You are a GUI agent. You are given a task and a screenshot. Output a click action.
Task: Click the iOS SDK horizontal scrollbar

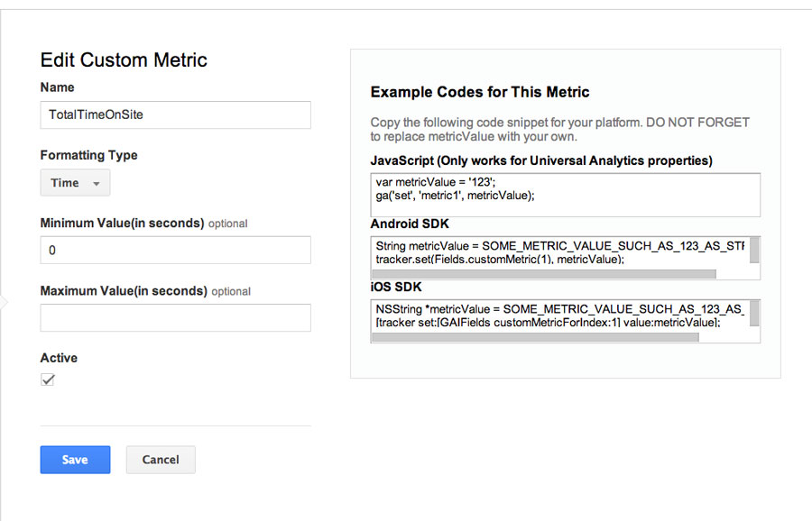pyautogui.click(x=535, y=337)
